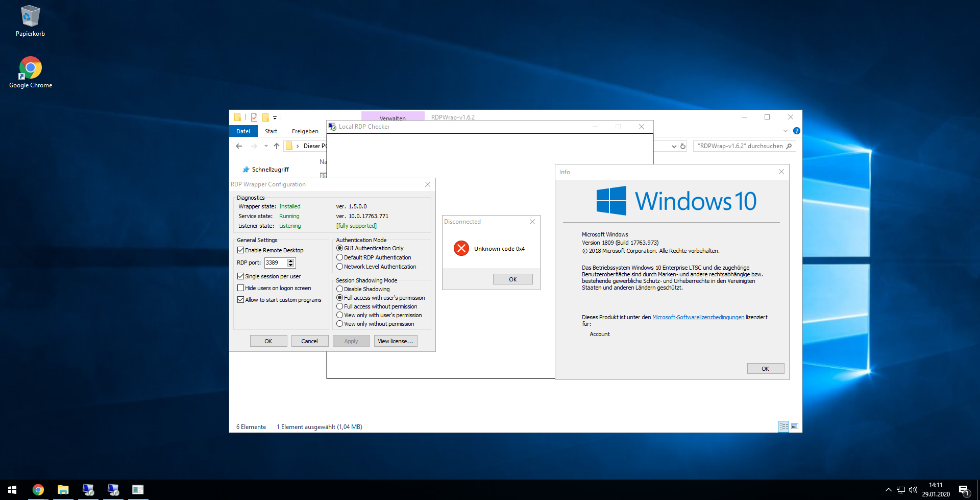
Task: Enable Hide users on logon screen
Action: pos(240,288)
